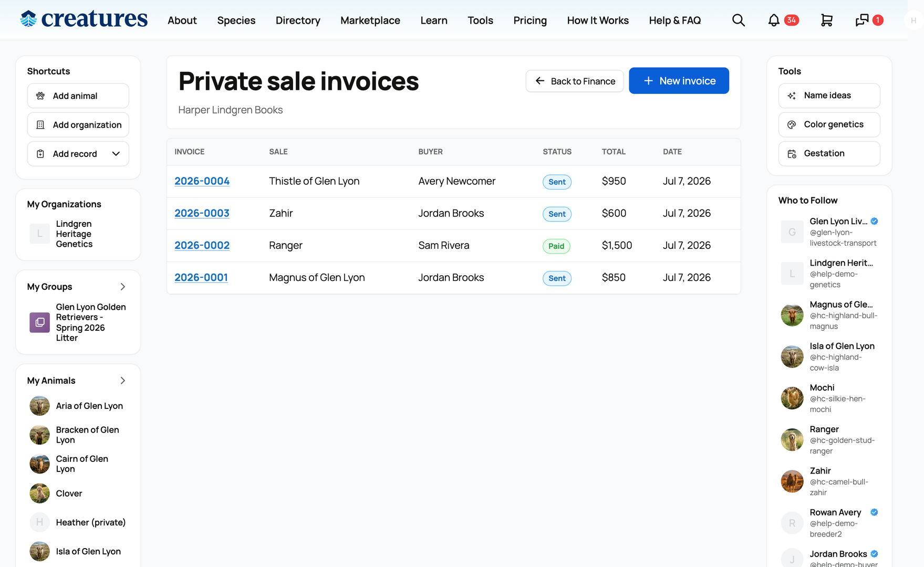Open the Tools menu in navbar
Viewport: 924px width, 567px height.
click(481, 20)
